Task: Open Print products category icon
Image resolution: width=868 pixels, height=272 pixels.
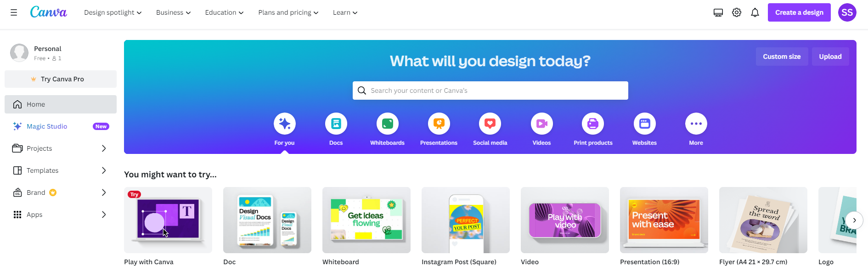Action: pos(593,124)
